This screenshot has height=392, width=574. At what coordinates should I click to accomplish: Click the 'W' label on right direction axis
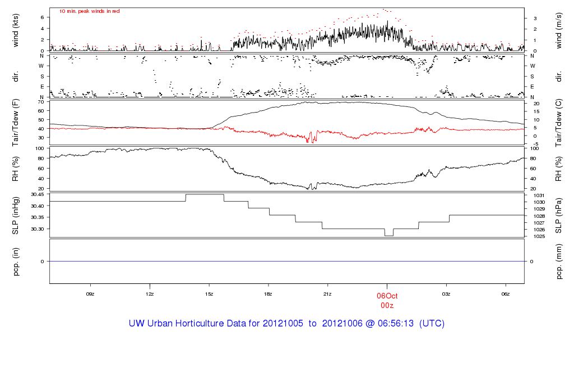[533, 66]
